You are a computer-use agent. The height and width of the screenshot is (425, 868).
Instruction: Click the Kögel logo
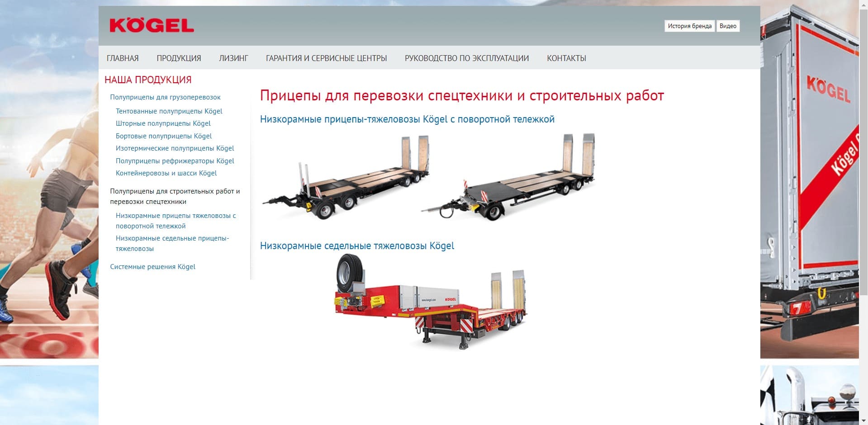(x=152, y=26)
